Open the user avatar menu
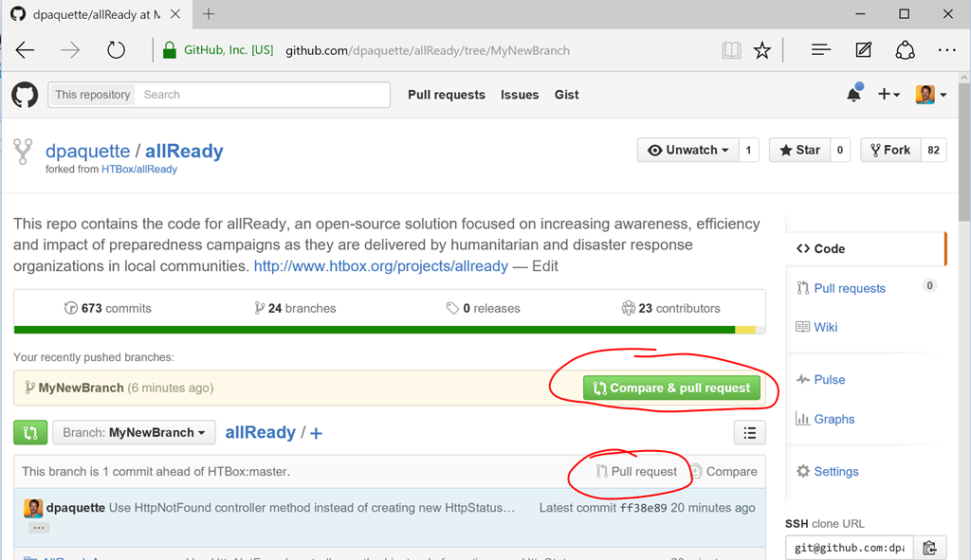Screen dimensions: 971x560 931,95
